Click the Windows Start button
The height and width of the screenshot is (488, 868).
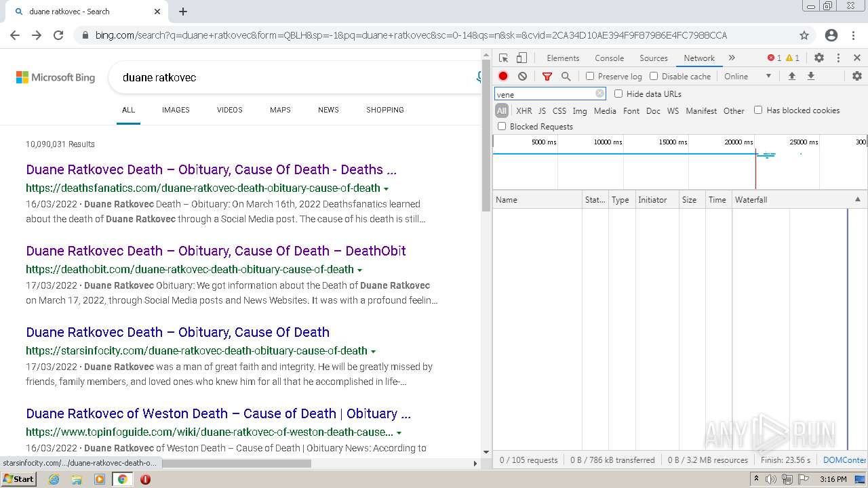tap(18, 479)
